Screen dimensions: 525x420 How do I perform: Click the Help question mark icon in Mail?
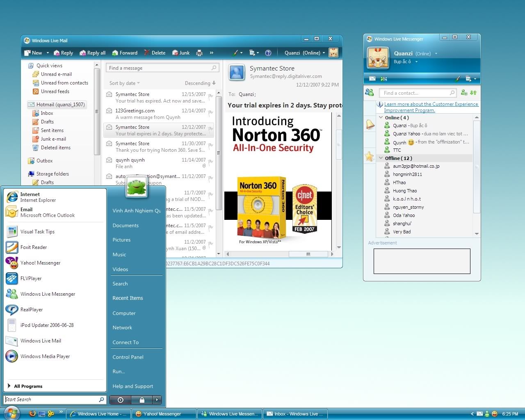pos(268,53)
